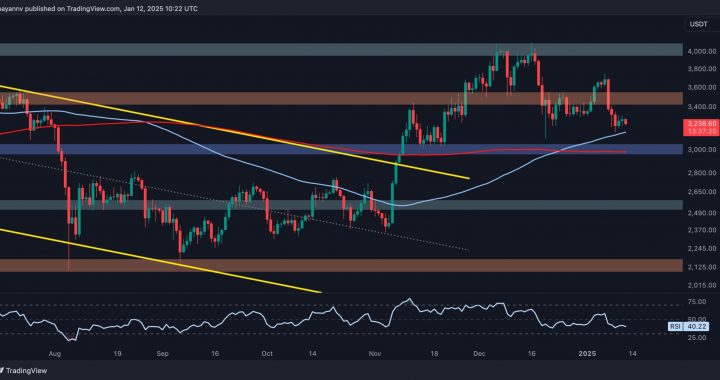Click the Oct date label on time axis
The image size is (720, 380).
tap(267, 354)
